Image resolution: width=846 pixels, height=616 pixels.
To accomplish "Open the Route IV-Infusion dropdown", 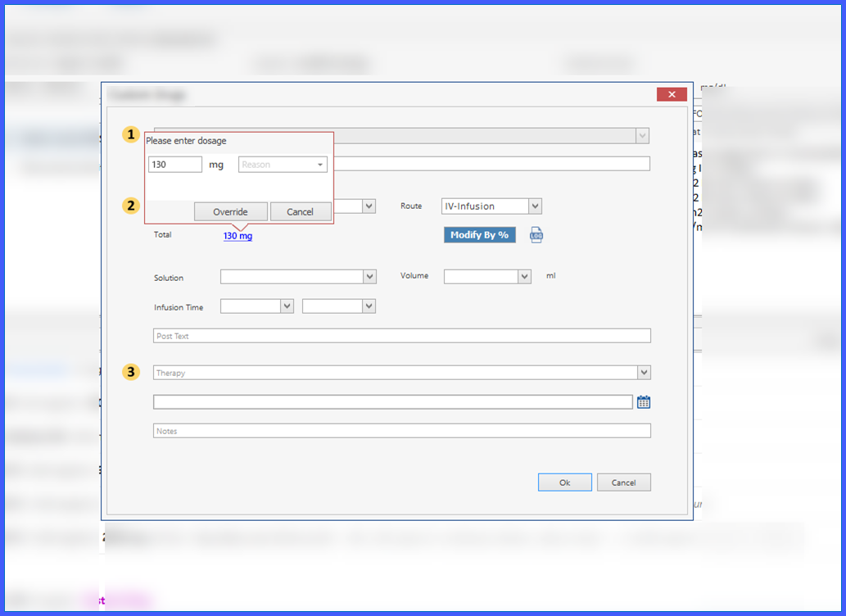I will coord(491,206).
